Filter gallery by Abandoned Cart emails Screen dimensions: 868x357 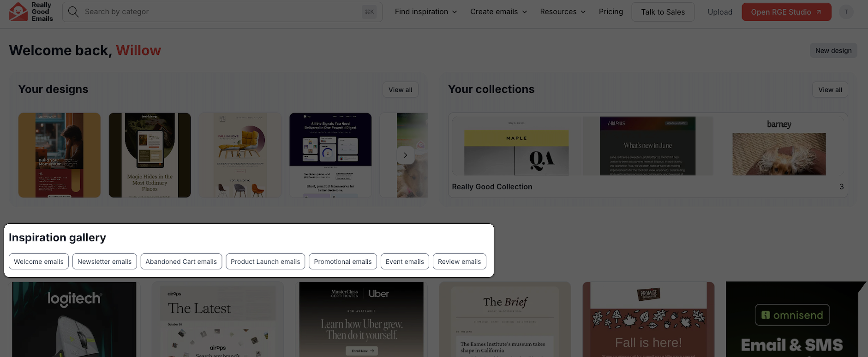point(181,262)
